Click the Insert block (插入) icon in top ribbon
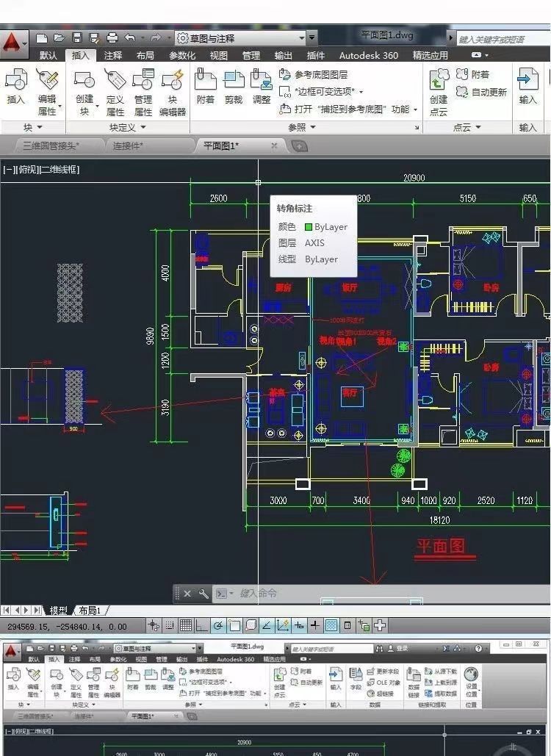The height and width of the screenshot is (756, 551). tap(15, 87)
